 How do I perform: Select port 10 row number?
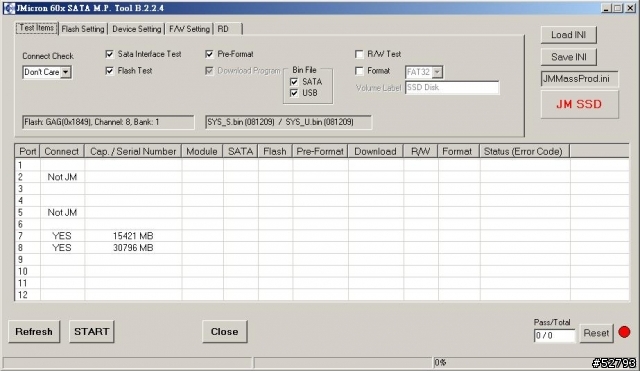pos(22,271)
